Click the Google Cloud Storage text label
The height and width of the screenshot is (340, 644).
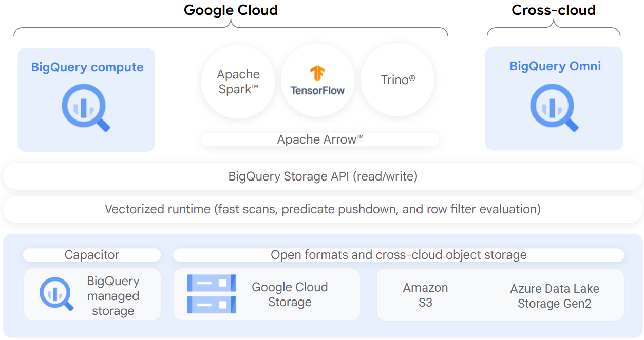point(290,294)
